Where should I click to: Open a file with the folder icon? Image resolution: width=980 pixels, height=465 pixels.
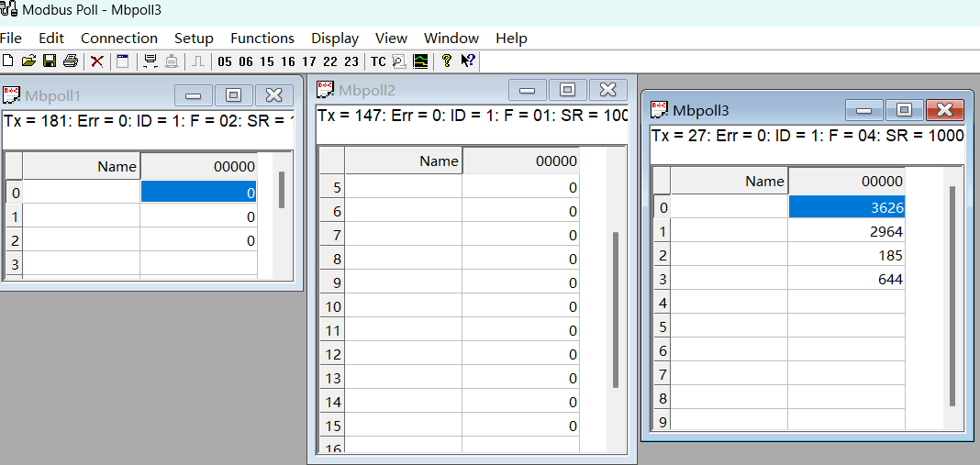[28, 61]
